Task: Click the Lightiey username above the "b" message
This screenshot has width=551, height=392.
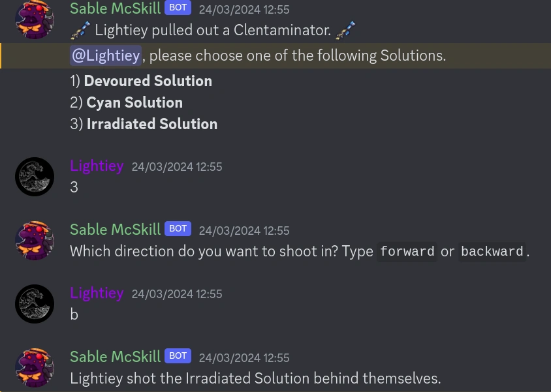Action: pos(97,293)
